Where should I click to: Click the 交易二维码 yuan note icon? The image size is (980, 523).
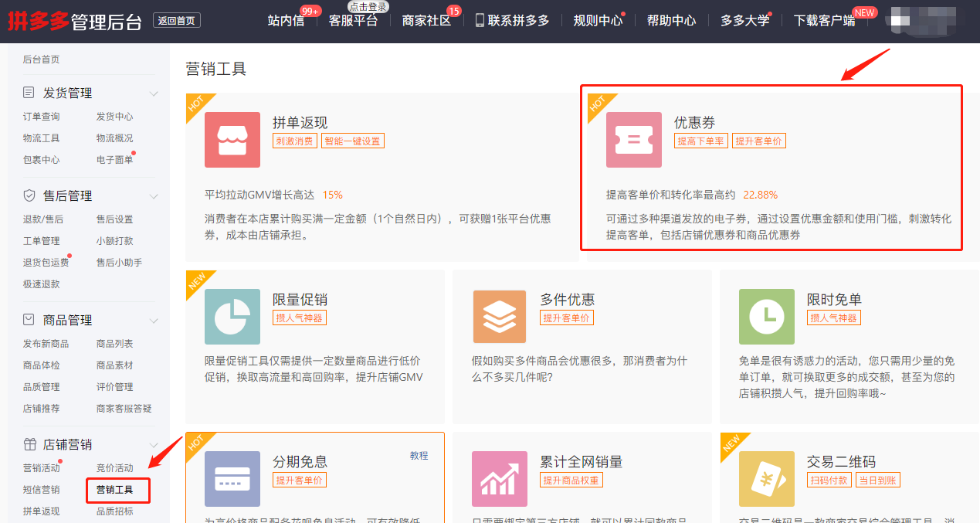point(767,479)
